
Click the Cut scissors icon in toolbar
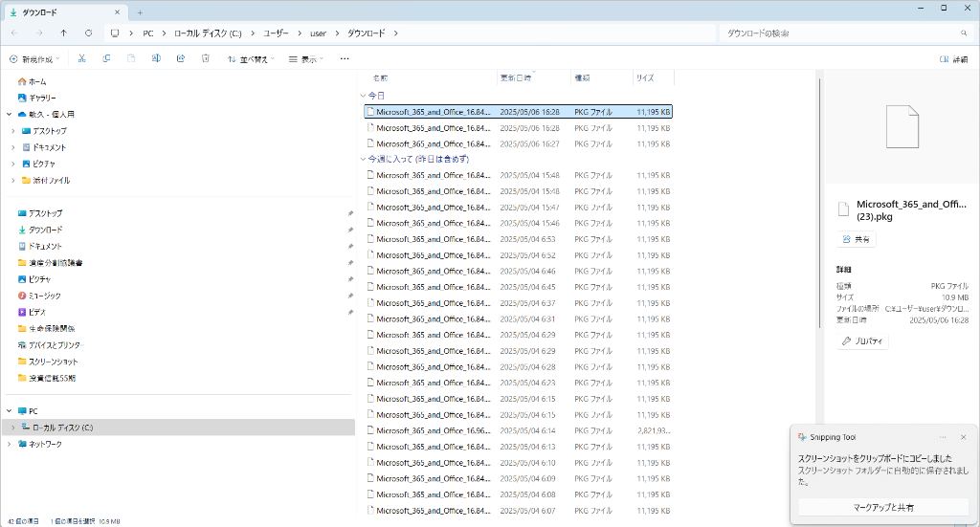pyautogui.click(x=81, y=58)
